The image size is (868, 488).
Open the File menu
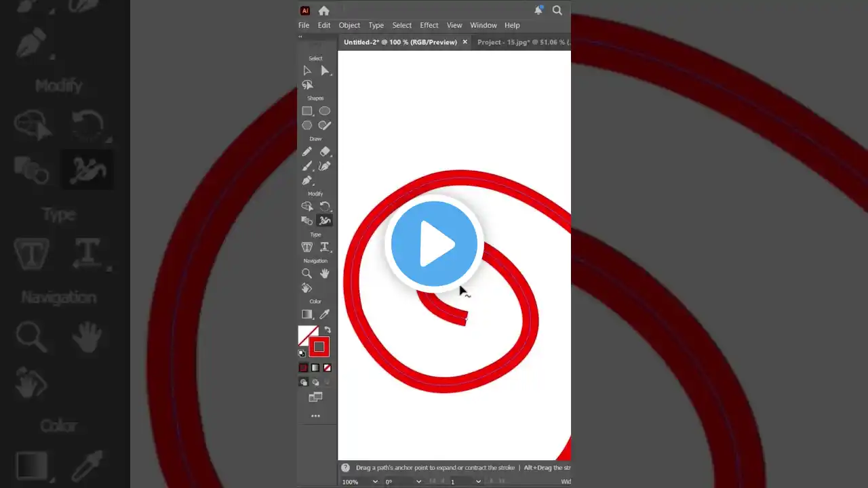click(x=304, y=25)
